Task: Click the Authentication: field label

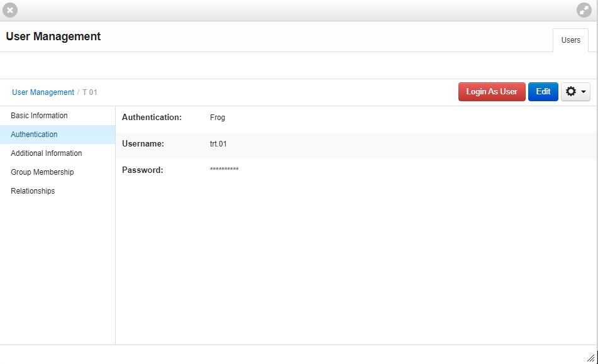Action: tap(152, 118)
